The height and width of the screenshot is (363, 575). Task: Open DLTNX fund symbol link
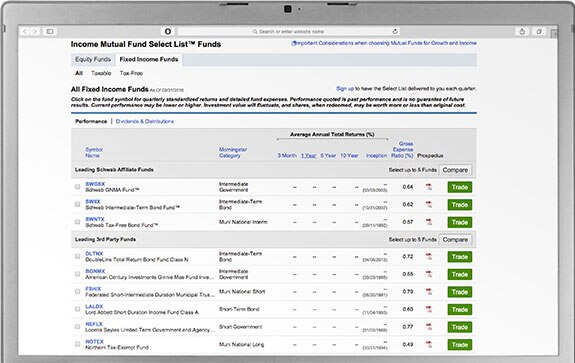coord(94,254)
